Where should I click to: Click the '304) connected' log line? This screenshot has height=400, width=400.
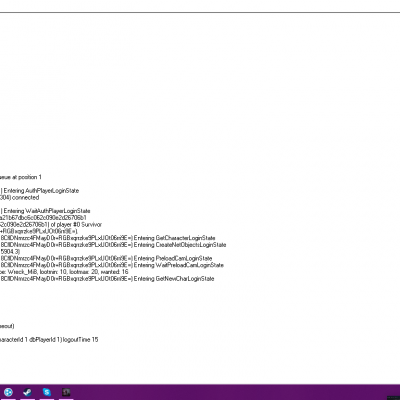click(x=19, y=197)
